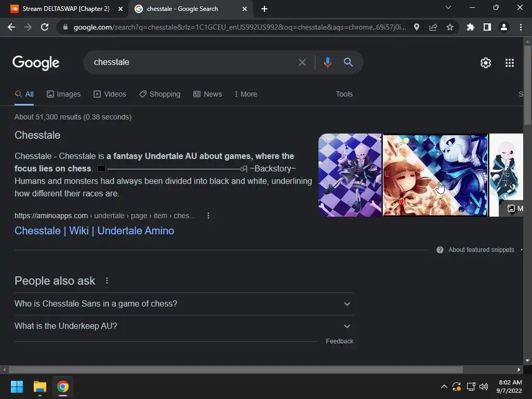Screen dimensions: 532x399
Task: Open the volume control in tray
Action: click(x=484, y=387)
